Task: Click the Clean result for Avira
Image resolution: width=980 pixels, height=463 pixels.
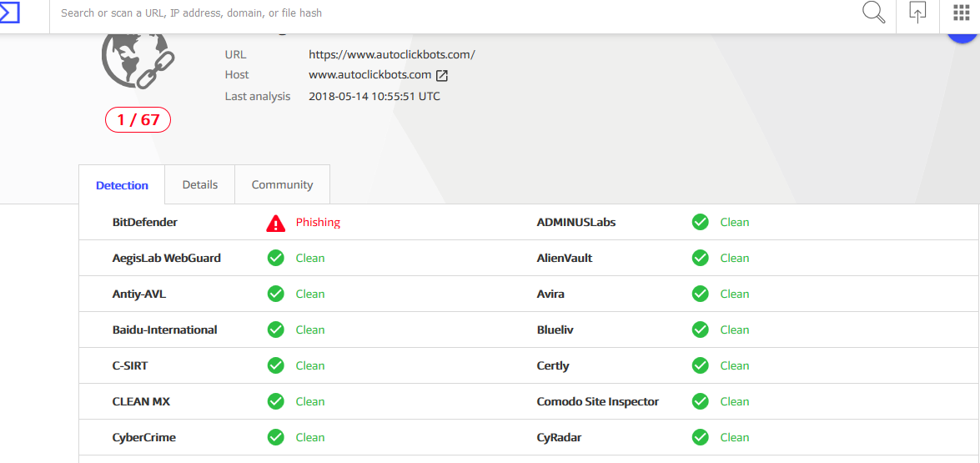Action: click(x=735, y=294)
